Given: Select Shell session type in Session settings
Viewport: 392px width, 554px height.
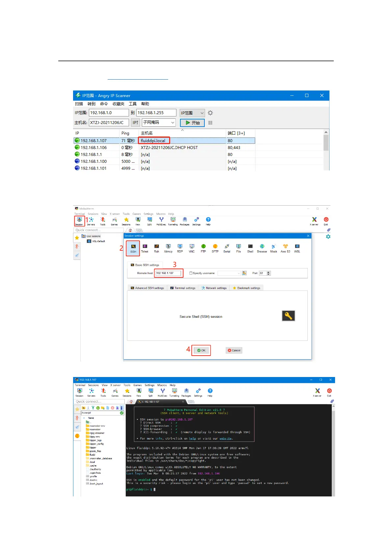Looking at the screenshot, I should (250, 248).
